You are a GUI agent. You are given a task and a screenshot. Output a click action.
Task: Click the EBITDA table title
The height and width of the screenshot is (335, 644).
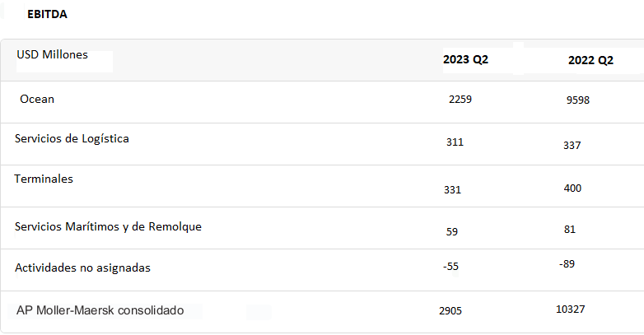tap(47, 14)
